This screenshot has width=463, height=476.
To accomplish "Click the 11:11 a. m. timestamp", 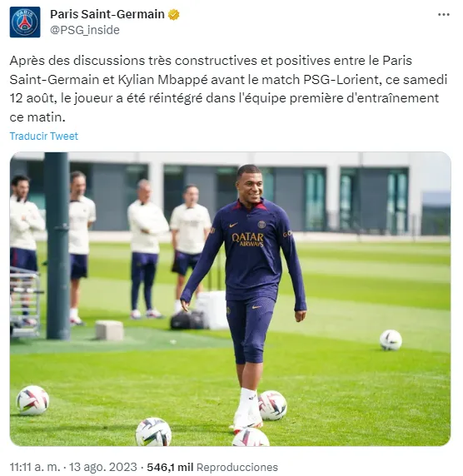I will click(x=37, y=467).
